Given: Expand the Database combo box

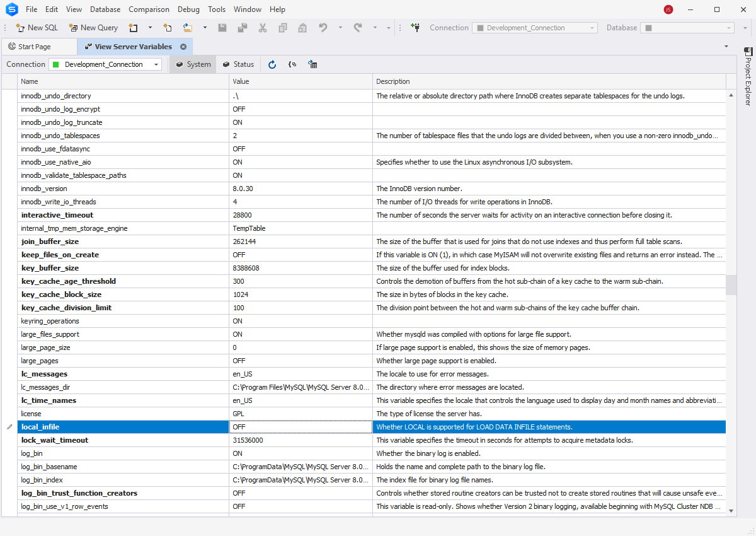Looking at the screenshot, I should [x=729, y=28].
